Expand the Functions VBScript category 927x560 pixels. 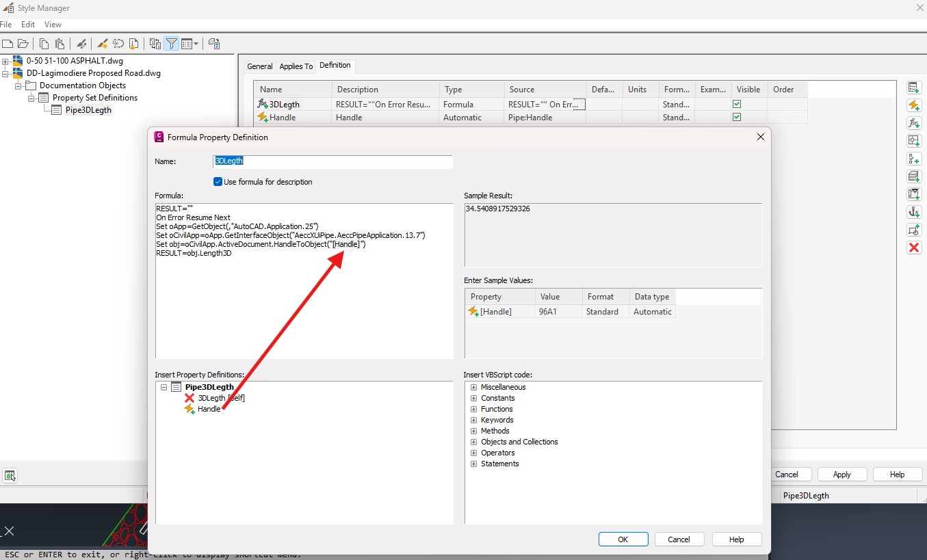pyautogui.click(x=473, y=409)
